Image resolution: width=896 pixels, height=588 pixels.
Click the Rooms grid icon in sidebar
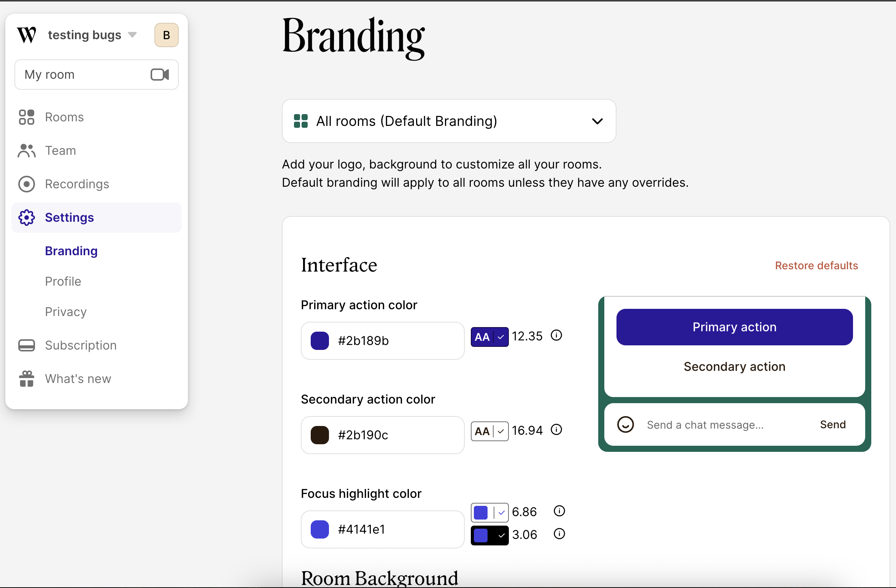[x=27, y=117]
